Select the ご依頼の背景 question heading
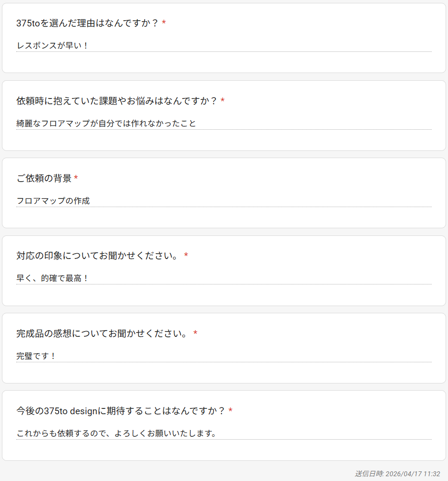This screenshot has width=448, height=481. (x=44, y=178)
